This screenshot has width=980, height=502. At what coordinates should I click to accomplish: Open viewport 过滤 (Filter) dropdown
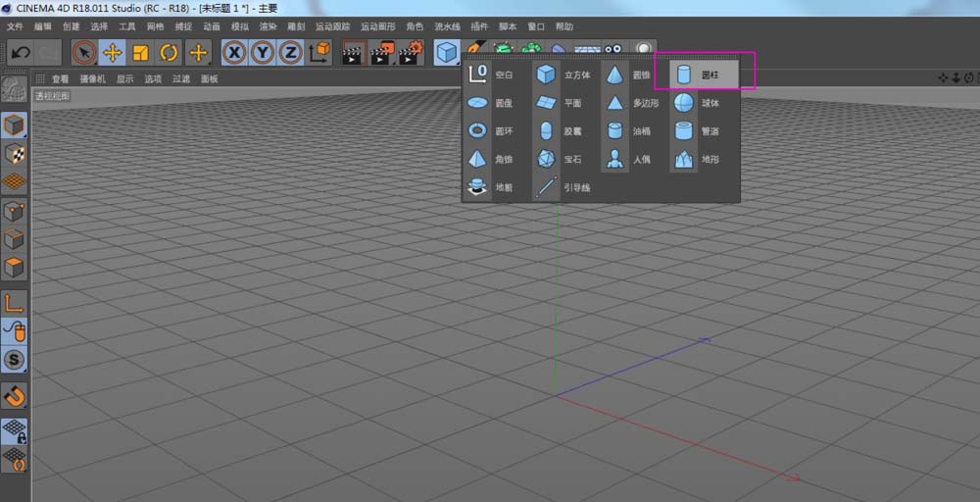point(181,78)
